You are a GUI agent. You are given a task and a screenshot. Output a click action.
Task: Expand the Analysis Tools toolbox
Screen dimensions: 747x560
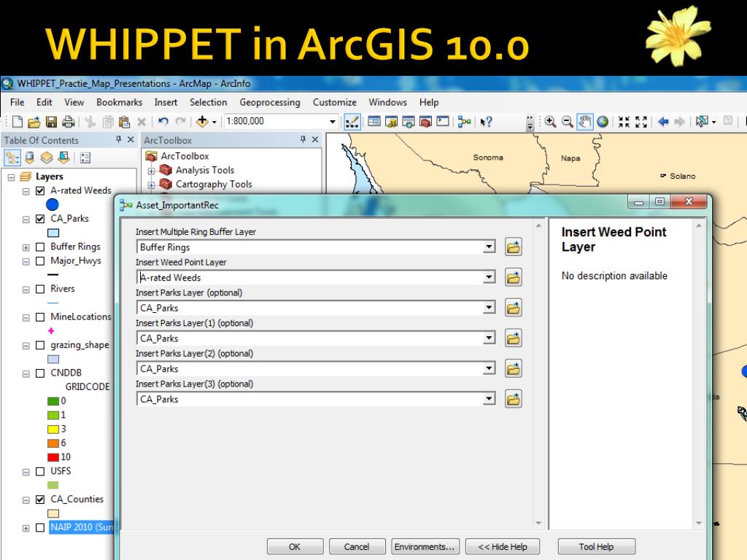coord(152,171)
